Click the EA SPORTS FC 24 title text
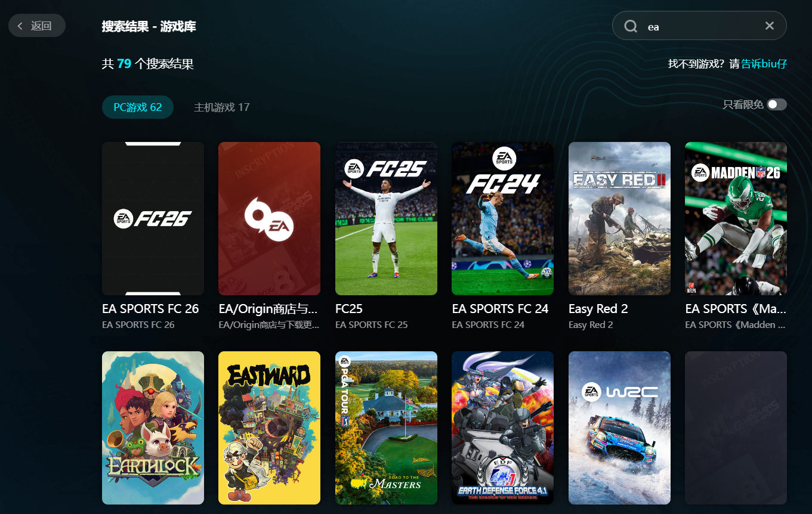 coord(500,309)
